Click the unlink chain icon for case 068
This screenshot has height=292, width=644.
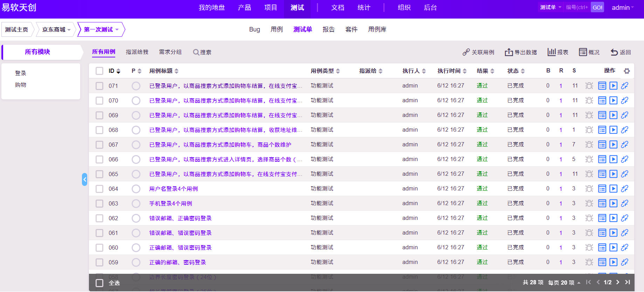625,130
